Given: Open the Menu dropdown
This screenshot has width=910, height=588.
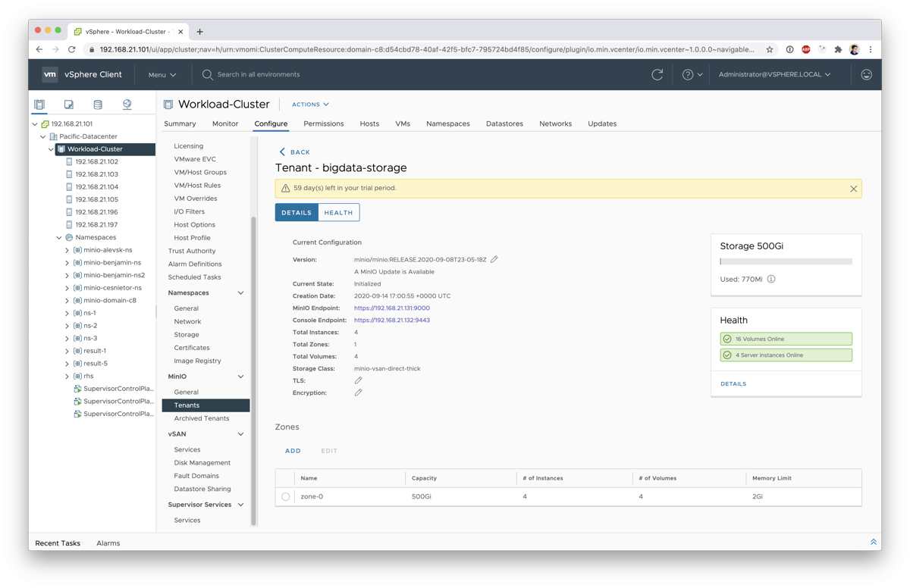Looking at the screenshot, I should point(162,75).
